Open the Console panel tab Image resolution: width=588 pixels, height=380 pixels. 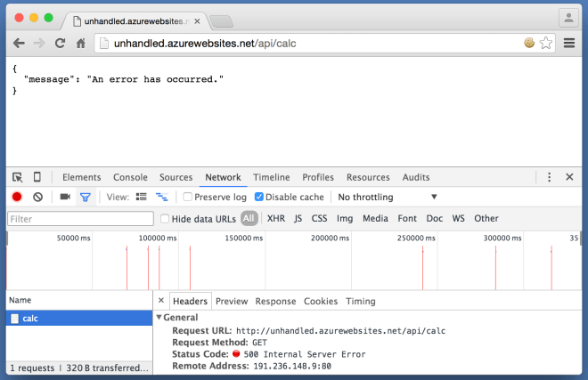(x=130, y=177)
